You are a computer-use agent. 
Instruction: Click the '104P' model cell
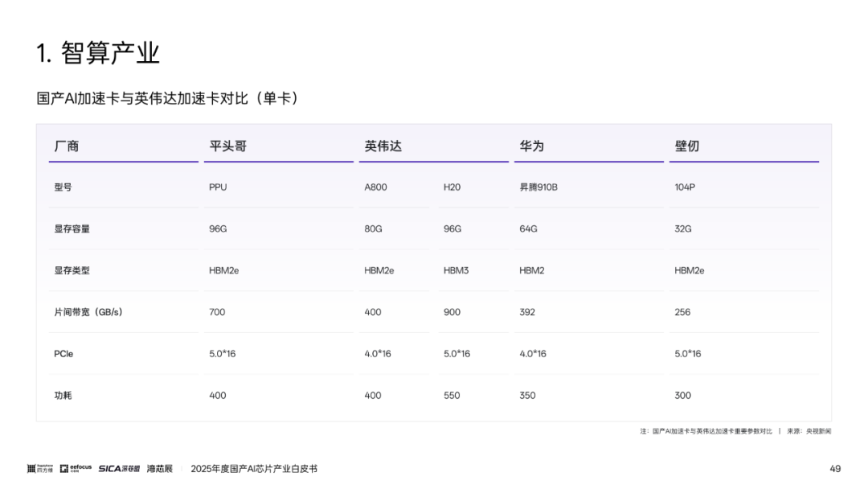[684, 187]
